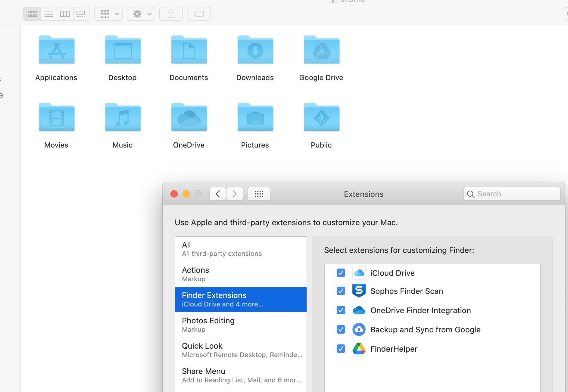This screenshot has height=392, width=568.
Task: Switch Finder to gallery view
Action: [x=81, y=14]
